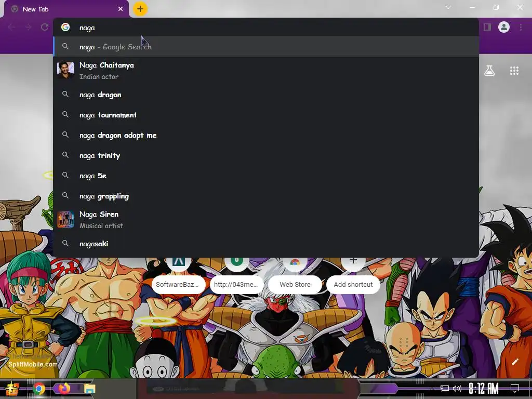Open the user profile avatar

504,27
